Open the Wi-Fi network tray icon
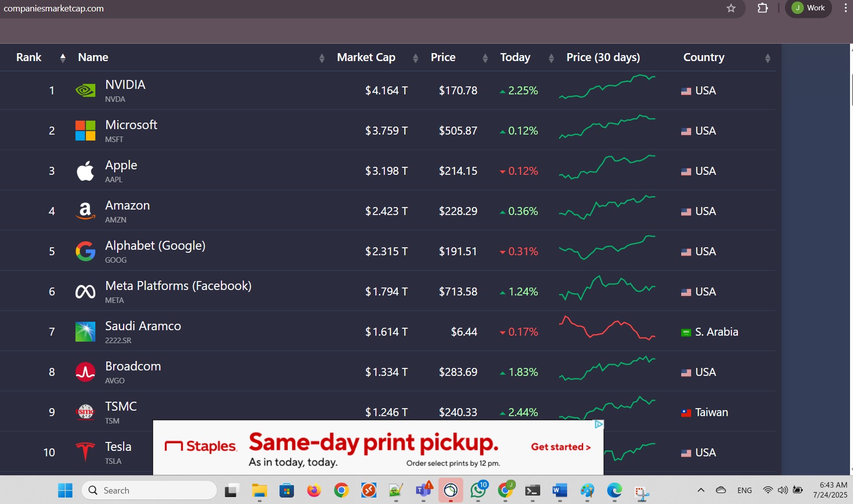 tap(768, 490)
